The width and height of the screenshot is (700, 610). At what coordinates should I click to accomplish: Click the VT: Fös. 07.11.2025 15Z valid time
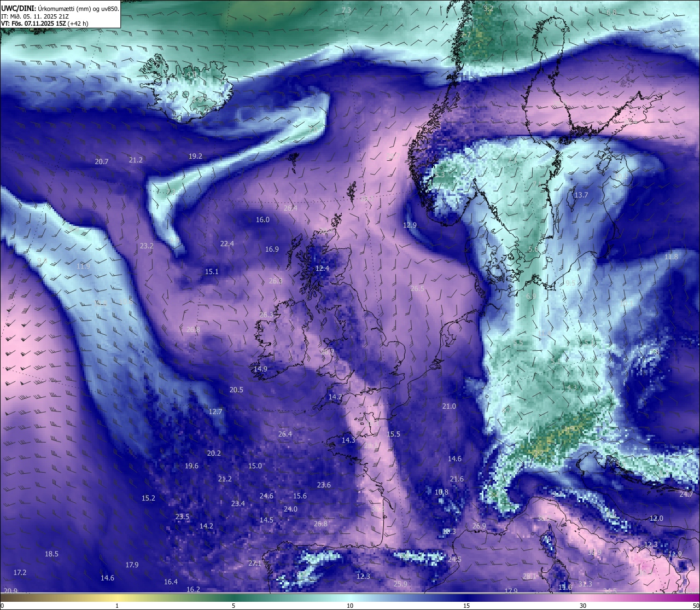pyautogui.click(x=45, y=24)
